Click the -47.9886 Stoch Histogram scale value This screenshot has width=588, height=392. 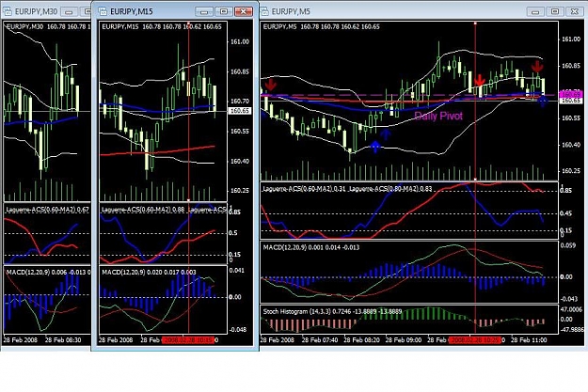[x=572, y=330]
